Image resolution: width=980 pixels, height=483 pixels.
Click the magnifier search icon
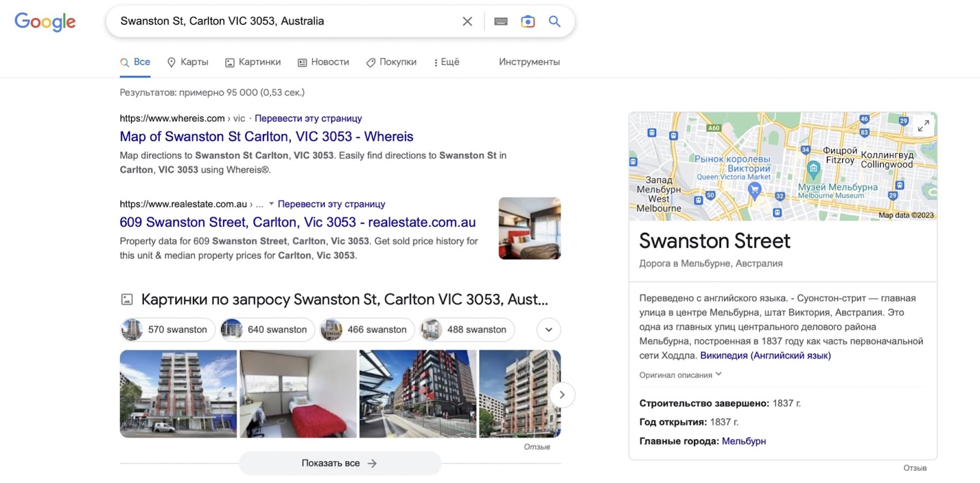[555, 21]
